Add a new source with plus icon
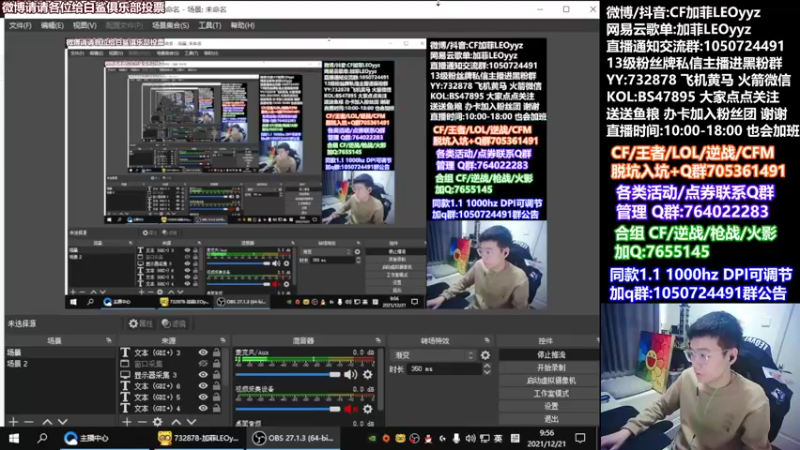The image size is (800, 450). (127, 422)
